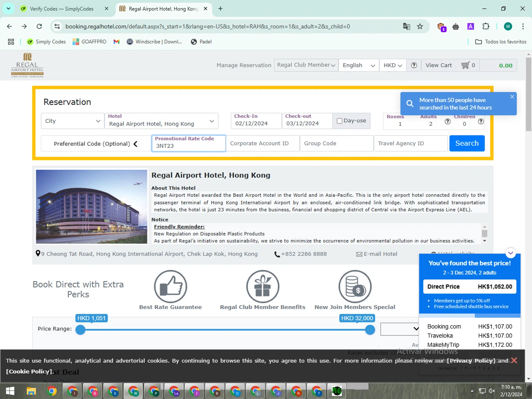Click the Check-In date field
This screenshot has width=532, height=399.
pyautogui.click(x=256, y=121)
